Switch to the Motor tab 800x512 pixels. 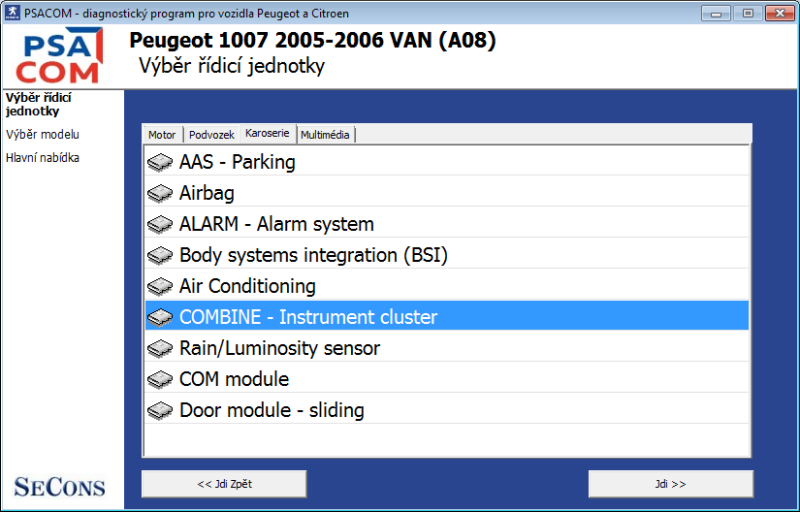(162, 135)
